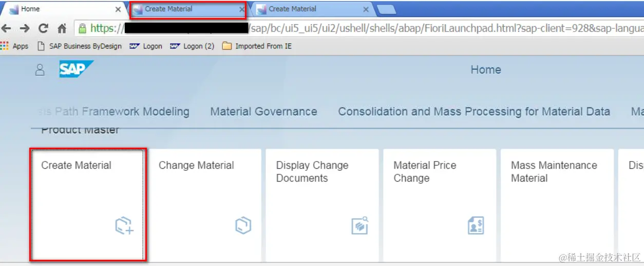Viewport: 644px width, 266px height.
Task: Close the highlighted Create Material tab
Action: tap(241, 9)
